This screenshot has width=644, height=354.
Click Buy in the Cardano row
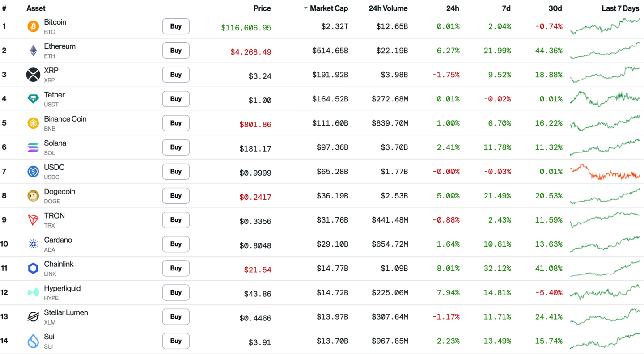(x=176, y=244)
